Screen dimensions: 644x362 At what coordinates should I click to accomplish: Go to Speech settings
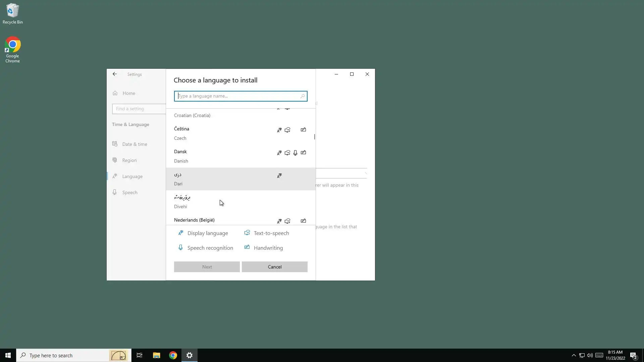tap(129, 192)
